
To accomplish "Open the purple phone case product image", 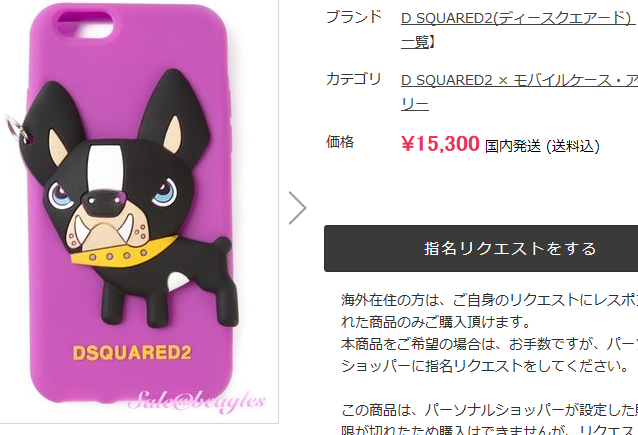I will [138, 212].
